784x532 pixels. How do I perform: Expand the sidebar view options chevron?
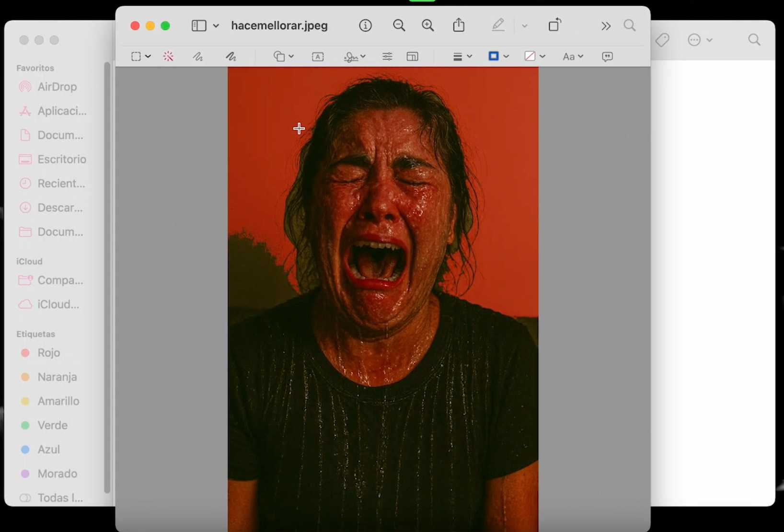tap(216, 26)
